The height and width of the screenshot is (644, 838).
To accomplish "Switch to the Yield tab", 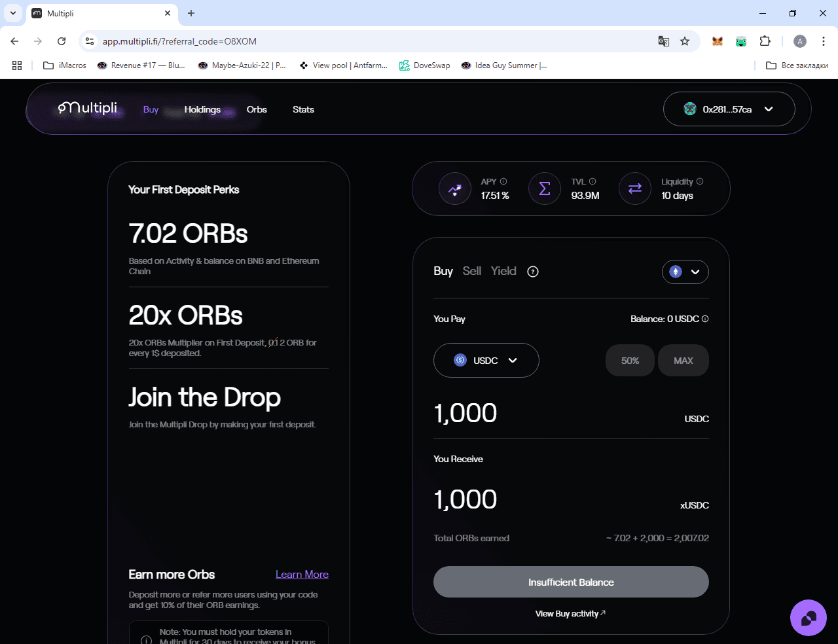I will tap(503, 271).
